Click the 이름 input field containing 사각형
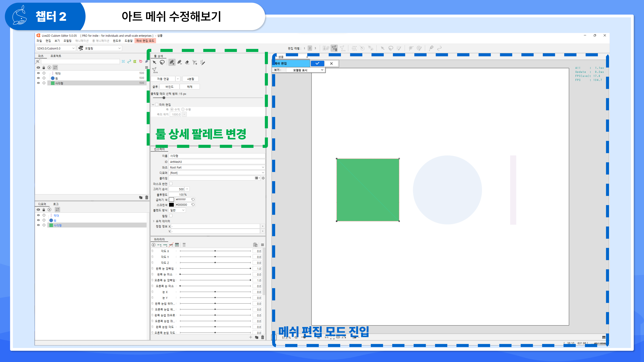 pos(217,156)
